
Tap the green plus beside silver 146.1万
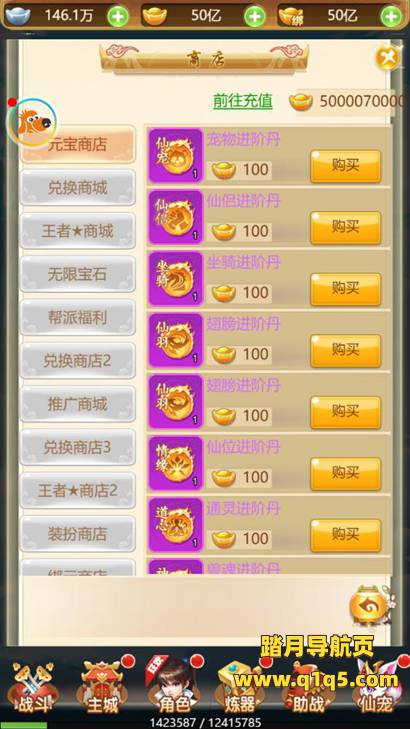[x=118, y=17]
